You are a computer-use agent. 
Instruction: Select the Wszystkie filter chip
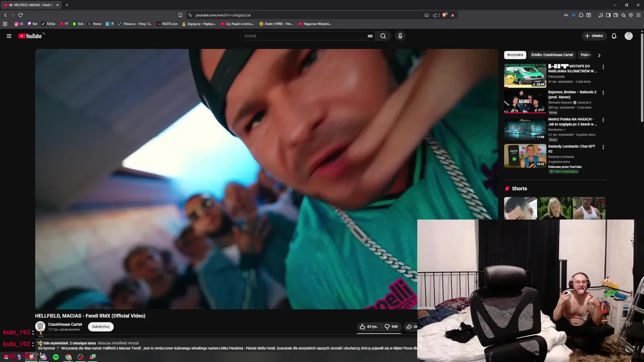(x=515, y=55)
